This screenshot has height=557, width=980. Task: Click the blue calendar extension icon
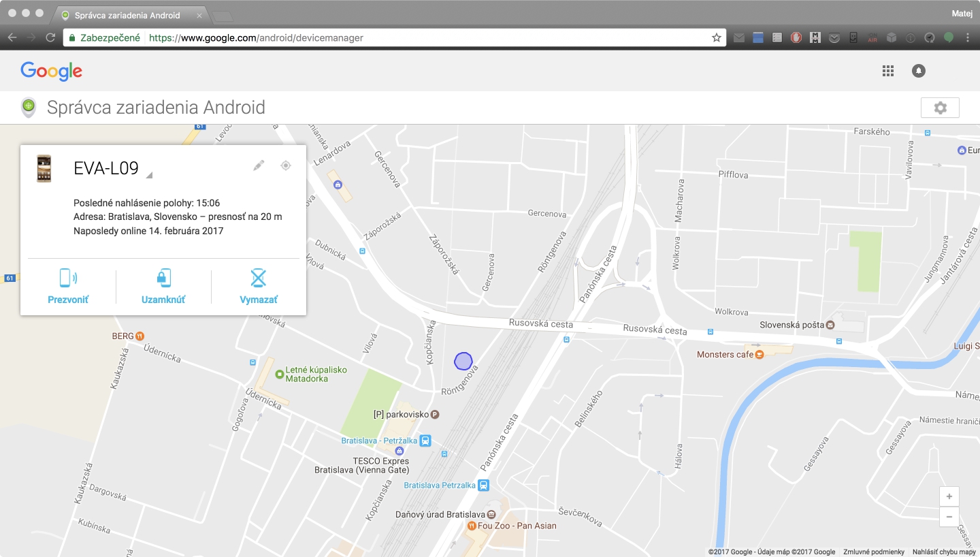[758, 38]
